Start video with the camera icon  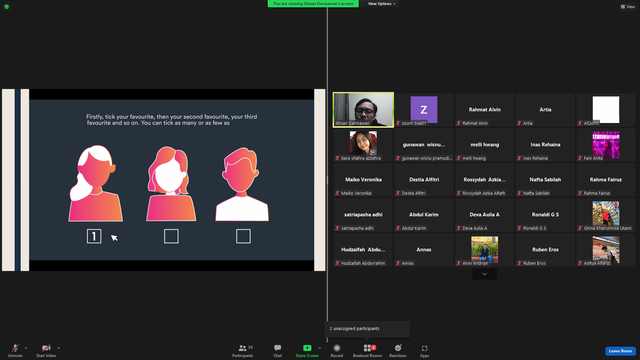coord(46,350)
